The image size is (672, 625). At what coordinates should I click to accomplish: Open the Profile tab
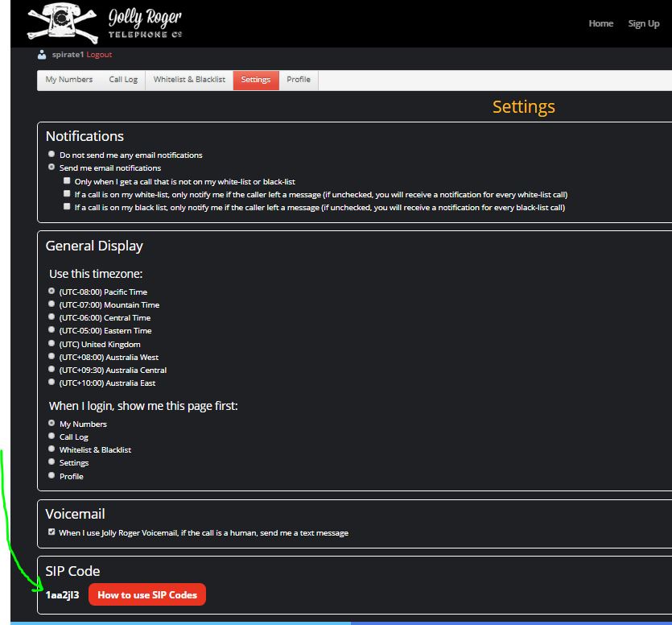pyautogui.click(x=299, y=80)
